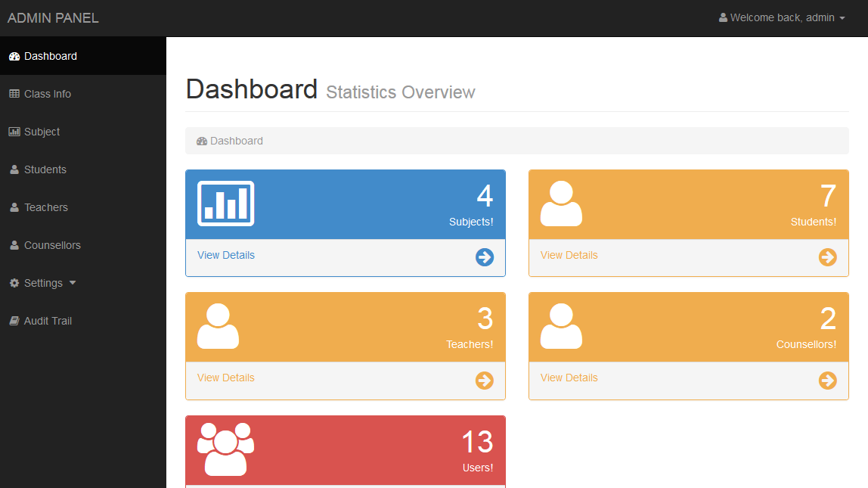
Task: Select the Class Info table icon
Action: point(14,93)
